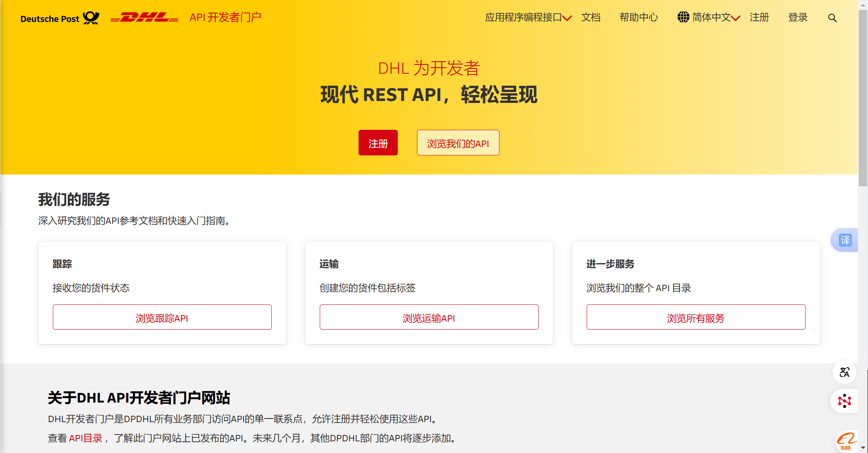The width and height of the screenshot is (868, 453).
Task: Open the 1688 floating icon
Action: (846, 441)
